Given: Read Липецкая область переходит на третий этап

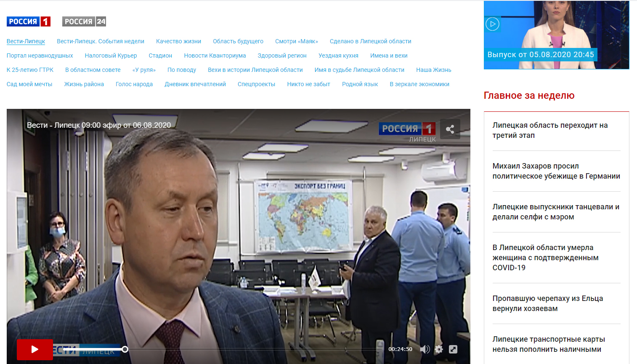Looking at the screenshot, I should point(550,130).
